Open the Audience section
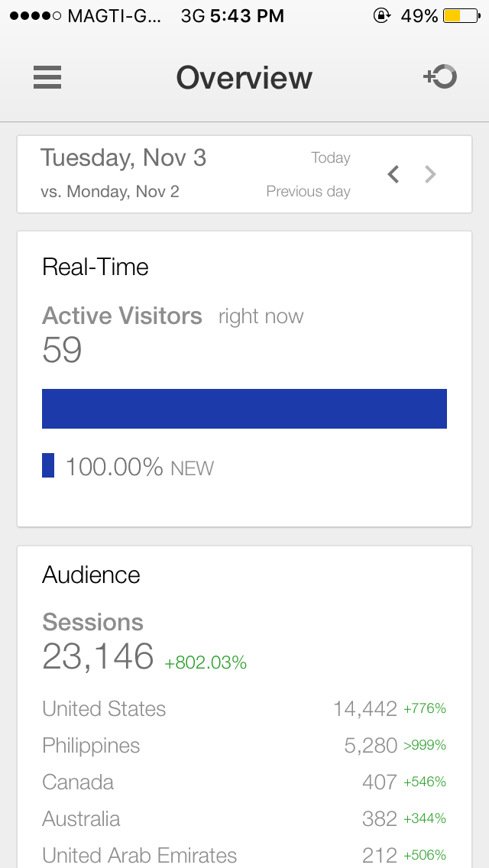 click(92, 575)
